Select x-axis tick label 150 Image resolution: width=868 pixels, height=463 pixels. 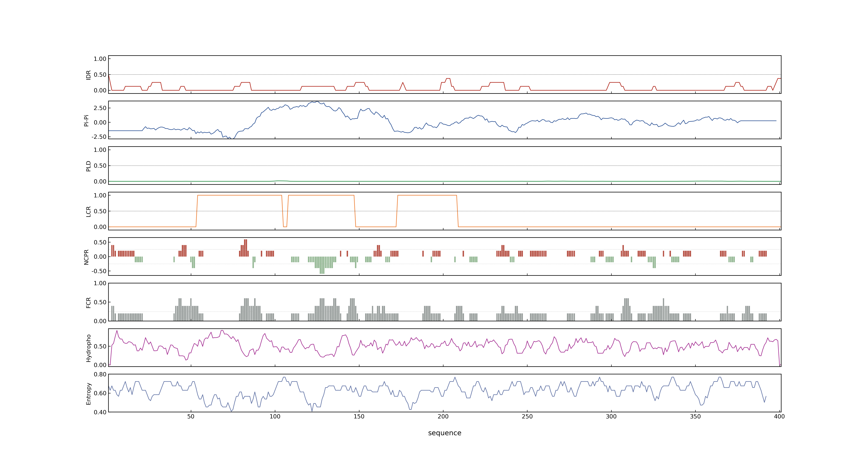click(x=359, y=416)
